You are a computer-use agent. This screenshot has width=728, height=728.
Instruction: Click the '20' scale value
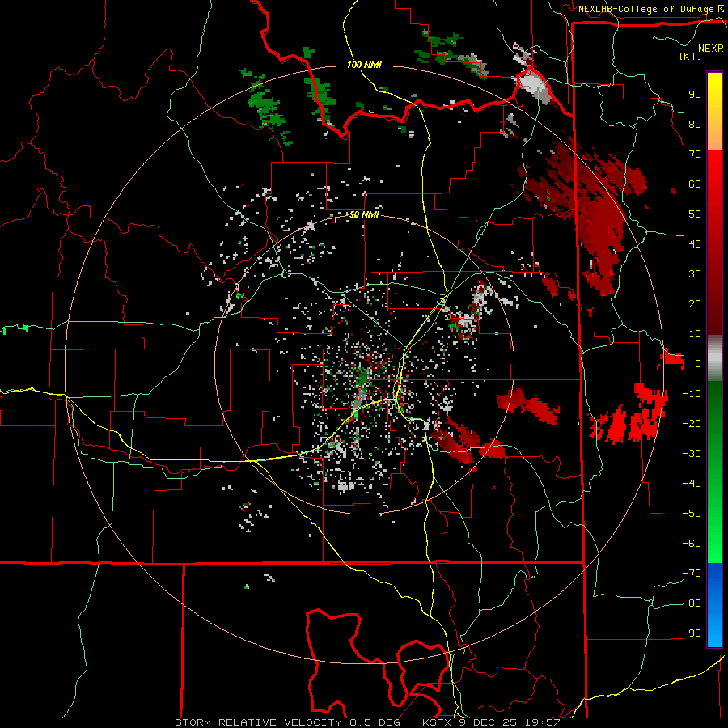(x=695, y=304)
